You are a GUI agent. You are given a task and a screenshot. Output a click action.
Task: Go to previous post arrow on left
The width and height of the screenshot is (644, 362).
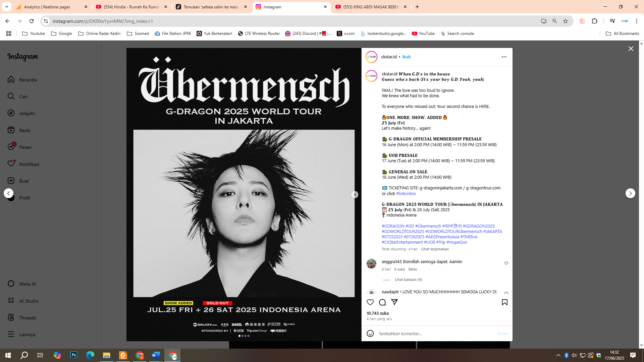8,193
